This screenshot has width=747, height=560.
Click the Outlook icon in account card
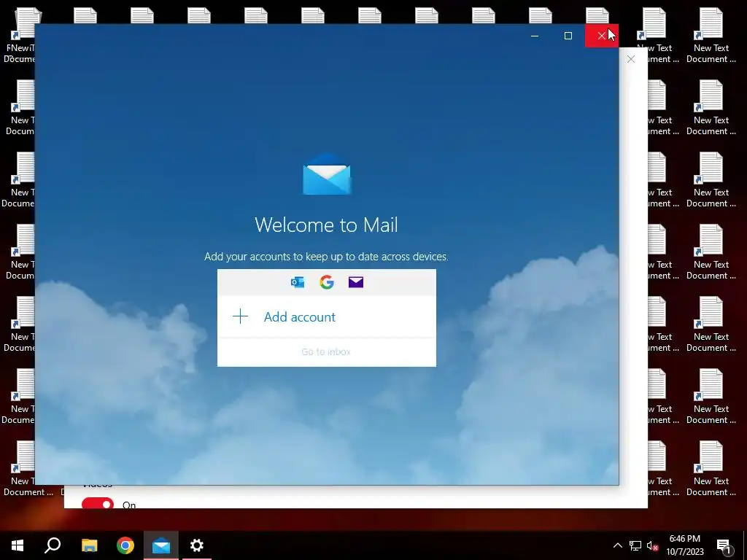click(x=298, y=282)
